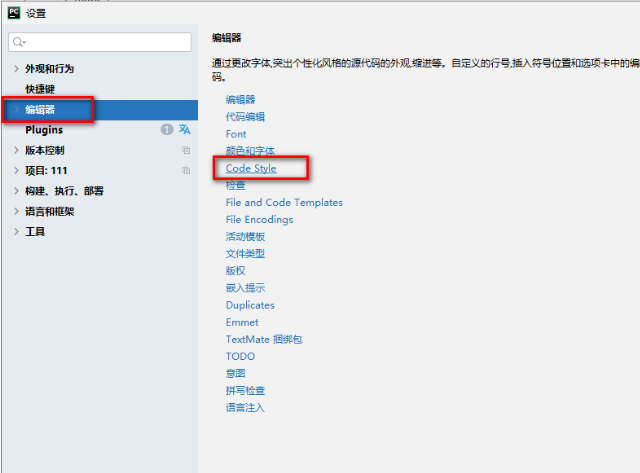Select 快捷键 in settings tree
The image size is (640, 473).
pyautogui.click(x=40, y=89)
